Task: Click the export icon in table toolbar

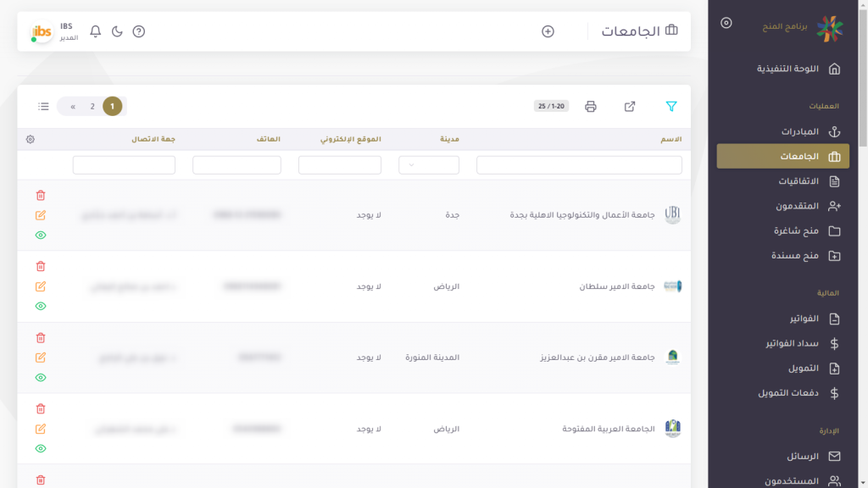Action: coord(630,107)
